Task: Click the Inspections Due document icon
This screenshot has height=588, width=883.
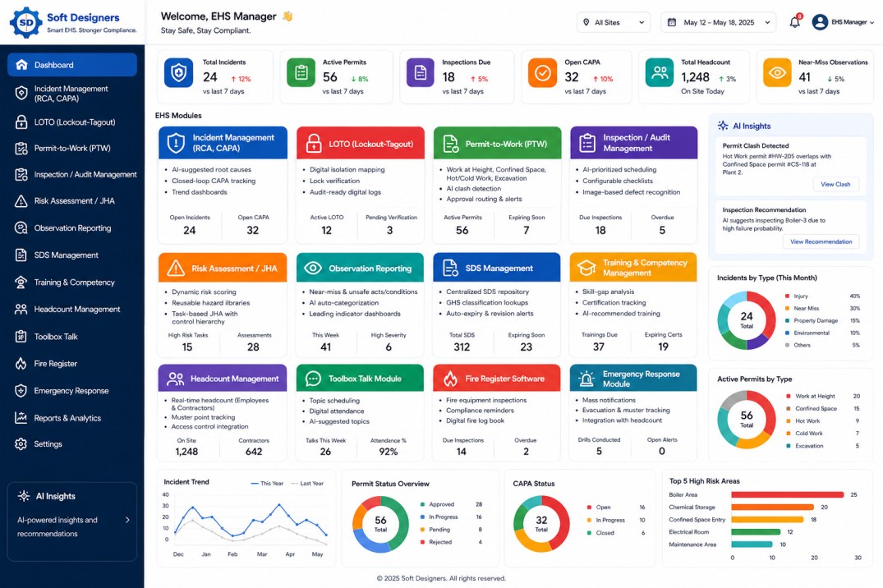Action: click(x=421, y=72)
